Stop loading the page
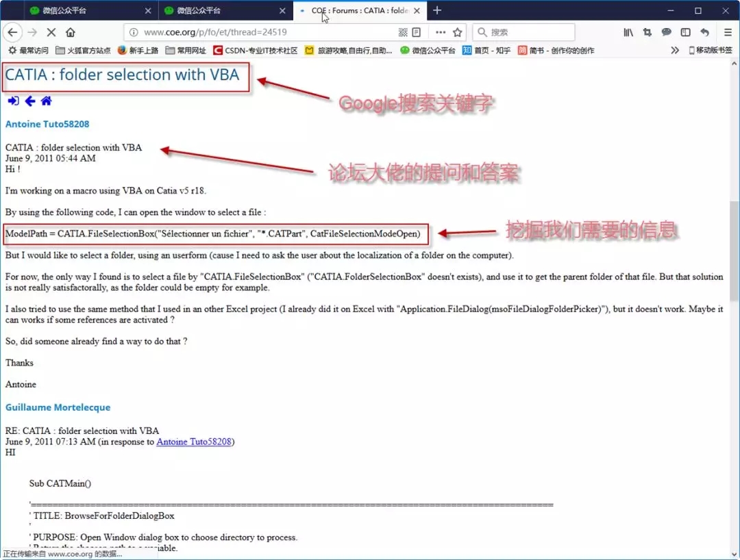Image resolution: width=740 pixels, height=560 pixels. point(51,32)
